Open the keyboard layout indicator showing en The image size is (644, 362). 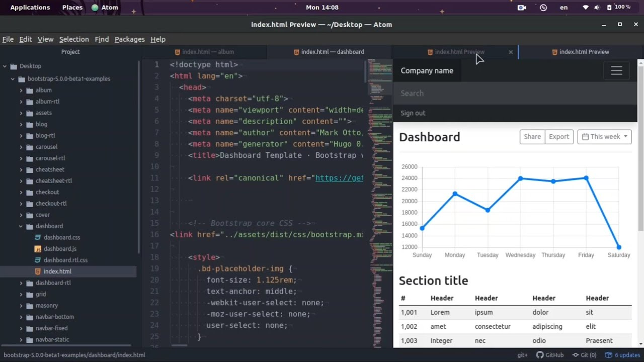pos(563,8)
